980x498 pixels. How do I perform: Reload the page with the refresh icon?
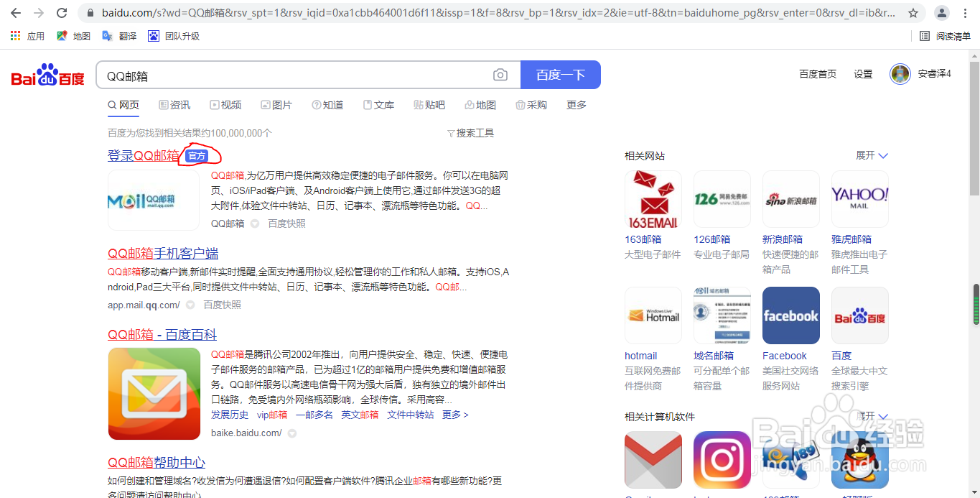pyautogui.click(x=62, y=13)
